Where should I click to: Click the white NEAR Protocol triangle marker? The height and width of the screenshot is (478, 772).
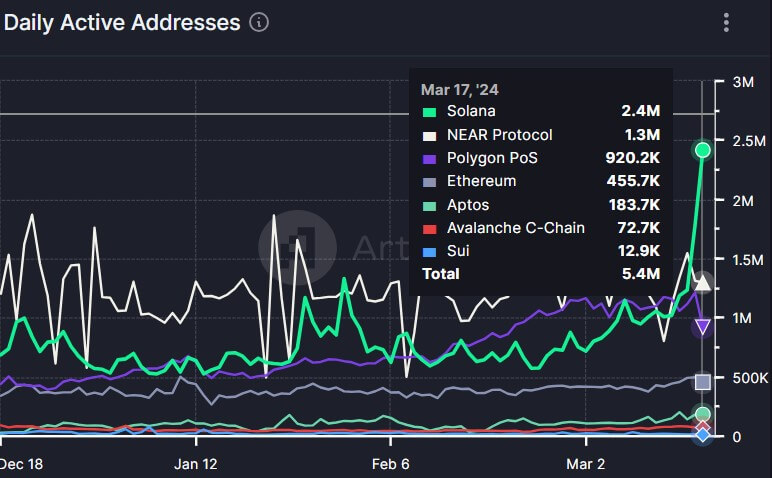pyautogui.click(x=703, y=283)
